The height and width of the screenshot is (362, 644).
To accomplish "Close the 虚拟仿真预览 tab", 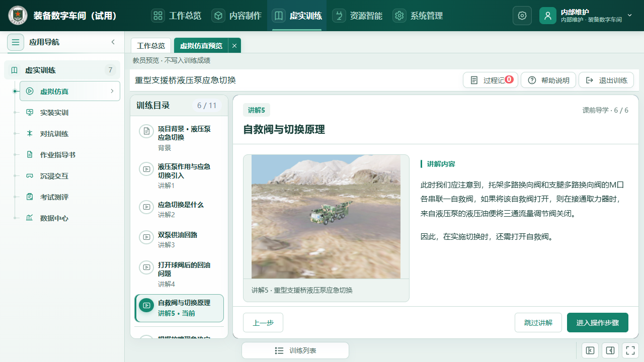I will [x=234, y=45].
